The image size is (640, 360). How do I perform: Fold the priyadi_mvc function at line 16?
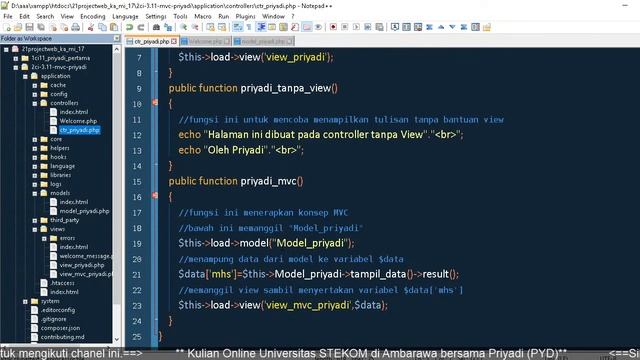pyautogui.click(x=155, y=196)
